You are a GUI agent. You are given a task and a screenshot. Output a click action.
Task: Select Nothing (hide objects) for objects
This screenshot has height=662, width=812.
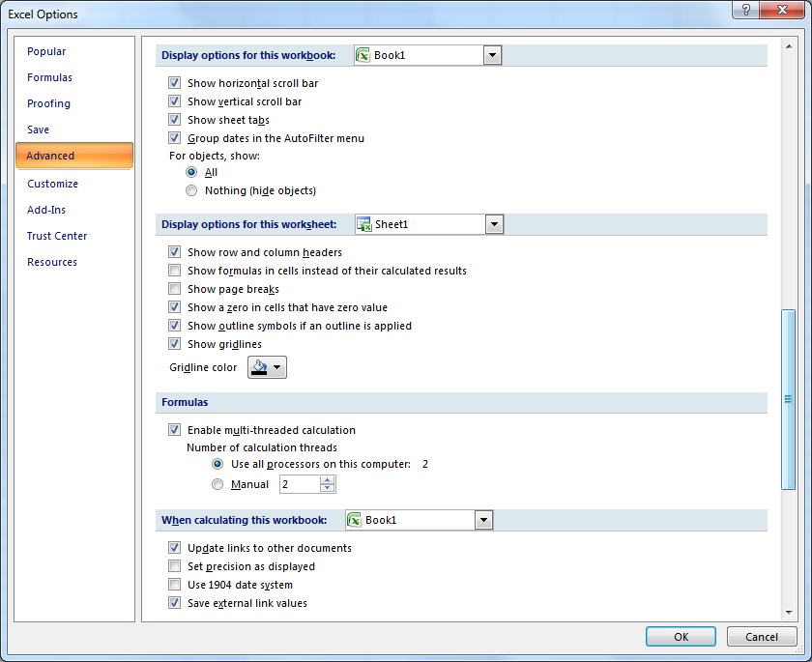coord(191,190)
